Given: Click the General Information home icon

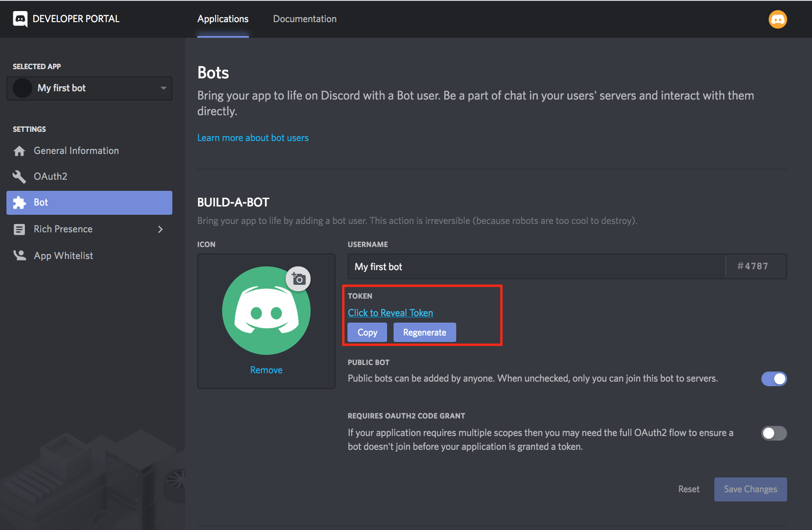Looking at the screenshot, I should 19,151.
